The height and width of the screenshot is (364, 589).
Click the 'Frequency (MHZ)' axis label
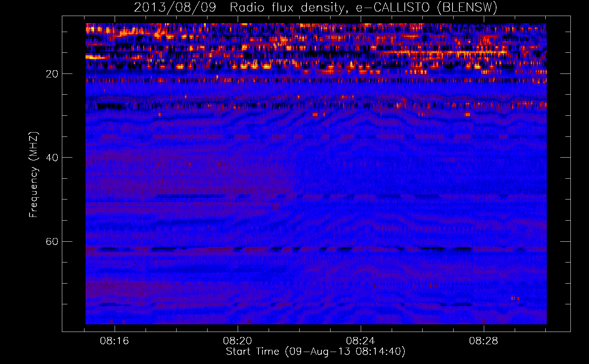[x=33, y=175]
